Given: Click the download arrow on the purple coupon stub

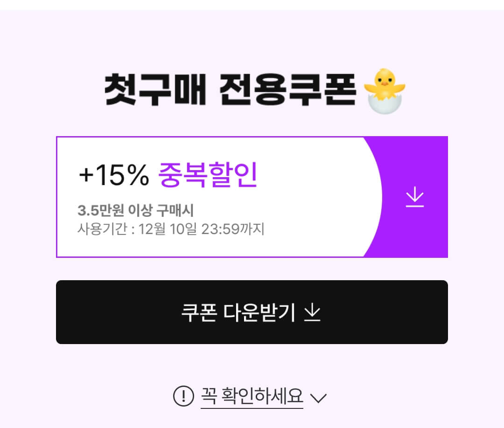Looking at the screenshot, I should (414, 197).
